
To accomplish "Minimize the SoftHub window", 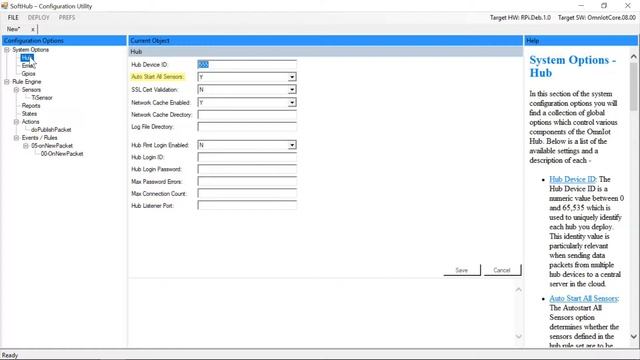I will 581,6.
